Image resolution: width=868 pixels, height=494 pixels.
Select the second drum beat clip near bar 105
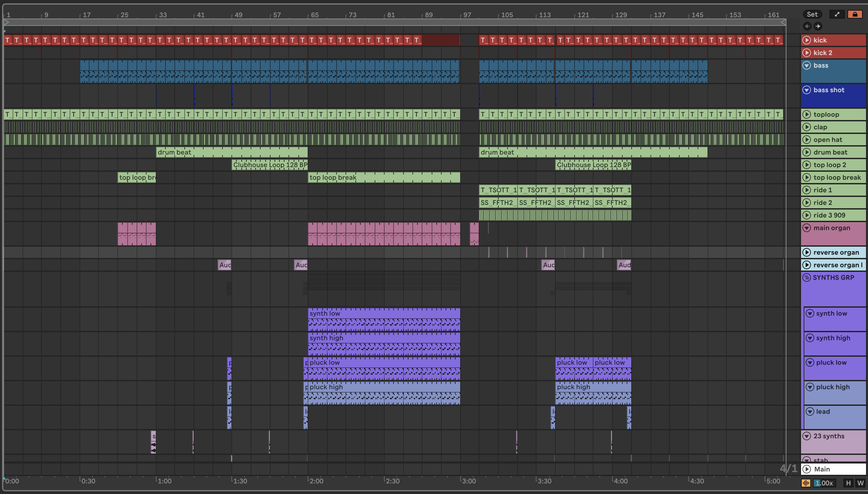593,152
